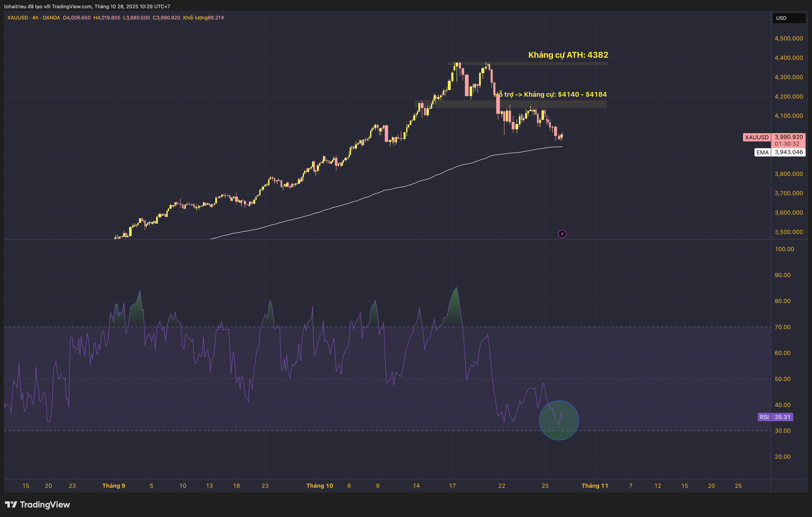812x517 pixels.
Task: Click the 70.00 RSI overbought level label
Action: (x=783, y=327)
